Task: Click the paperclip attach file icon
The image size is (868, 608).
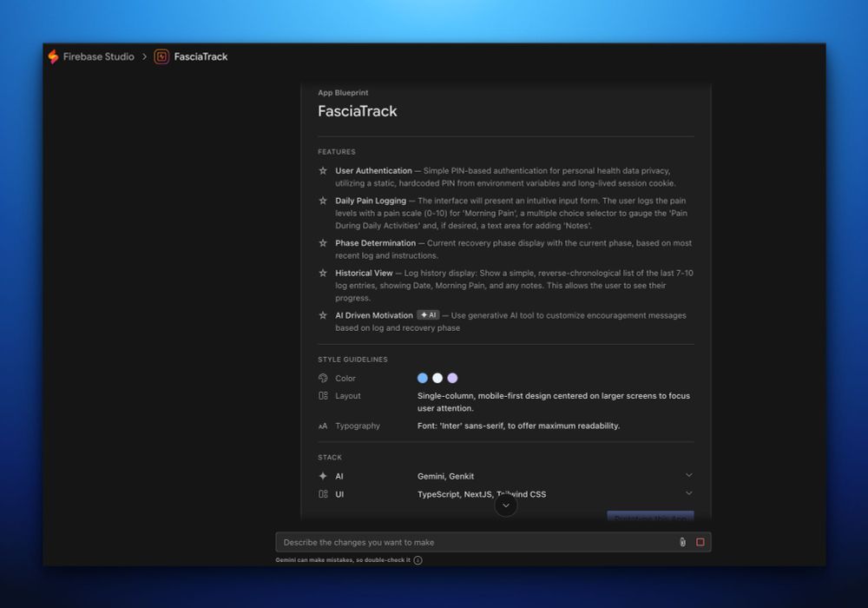Action: [682, 542]
